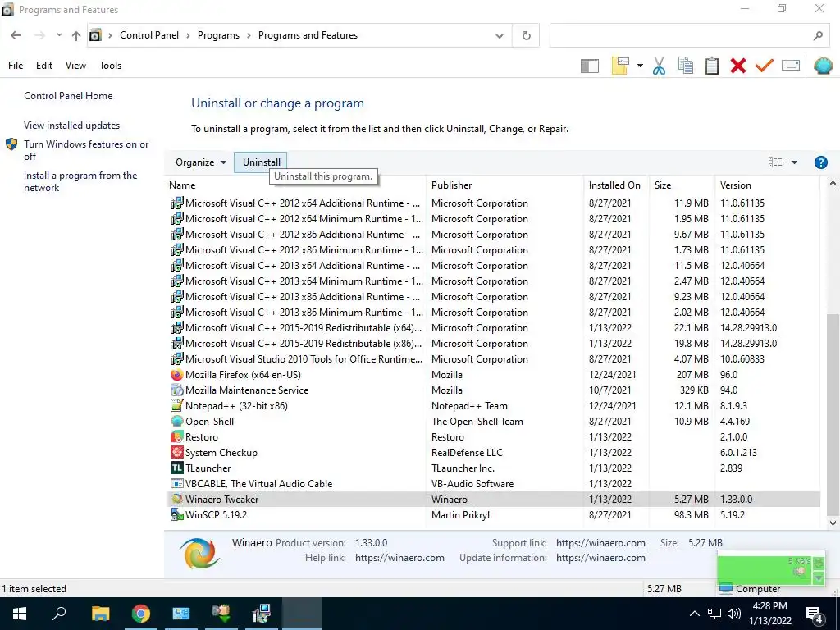This screenshot has width=840, height=630.
Task: Select Notepad++ (32-bit x86) entry
Action: click(x=493, y=406)
